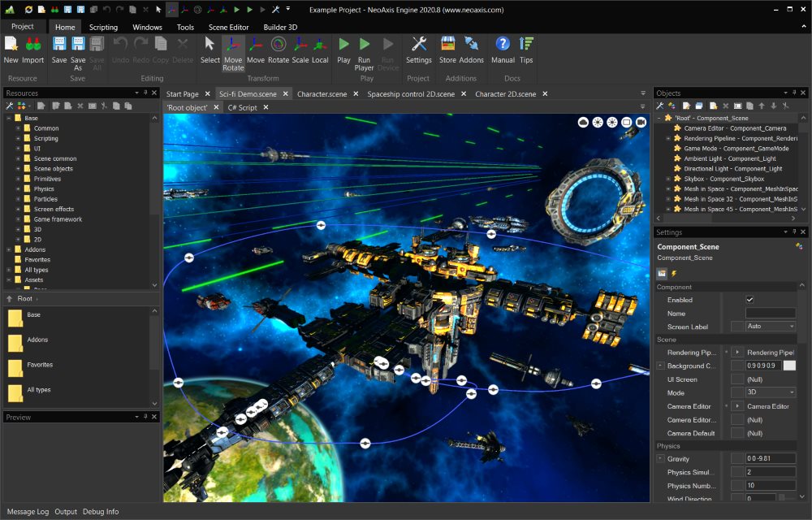Screen dimensions: 812x520
Task: Open the Mode 3D dropdown
Action: pos(770,392)
